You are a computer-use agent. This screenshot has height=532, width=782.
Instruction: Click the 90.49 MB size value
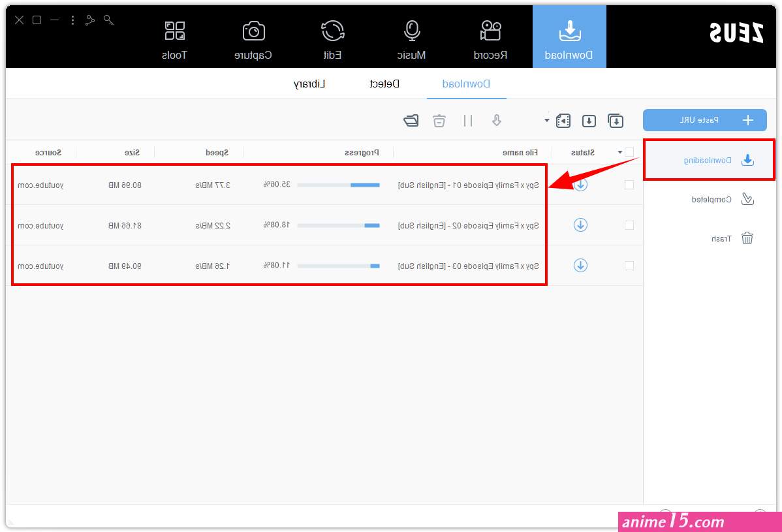(125, 266)
